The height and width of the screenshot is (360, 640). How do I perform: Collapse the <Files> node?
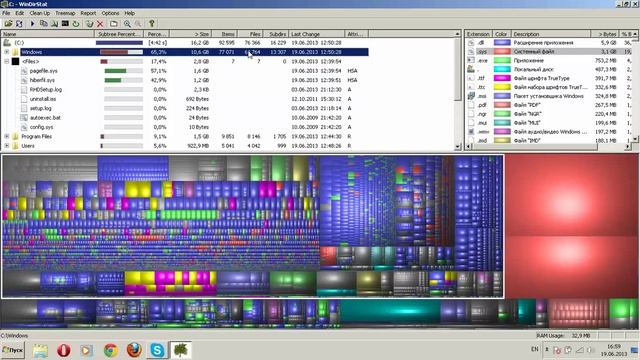coord(7,61)
